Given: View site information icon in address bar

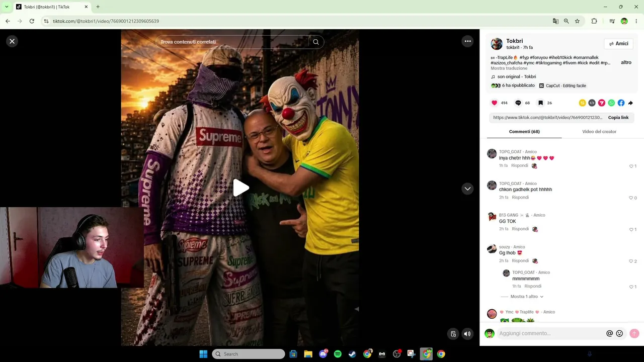Looking at the screenshot, I should [x=46, y=21].
